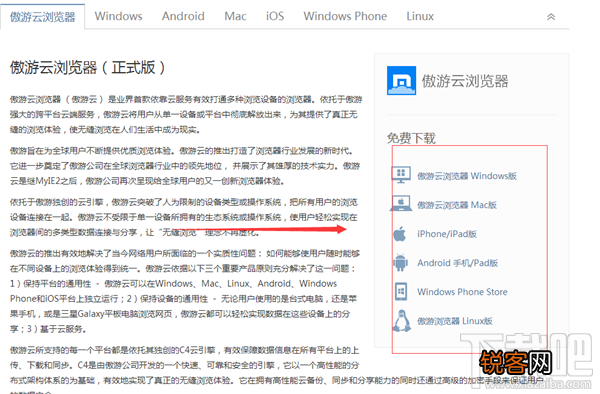Click the Windows monitor icon

[401, 175]
